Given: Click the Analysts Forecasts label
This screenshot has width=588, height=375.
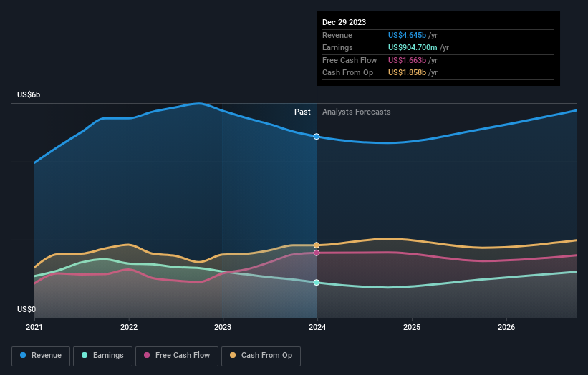Looking at the screenshot, I should tap(356, 112).
